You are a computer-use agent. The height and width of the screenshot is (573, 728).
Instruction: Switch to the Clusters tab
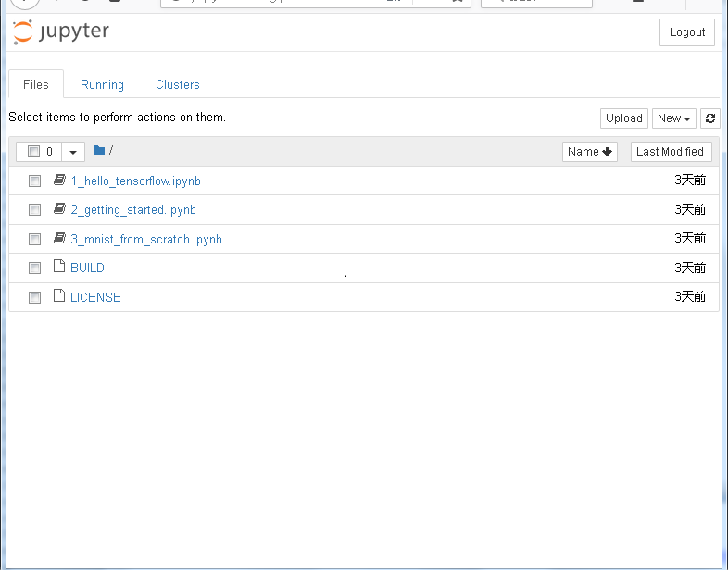[x=177, y=84]
